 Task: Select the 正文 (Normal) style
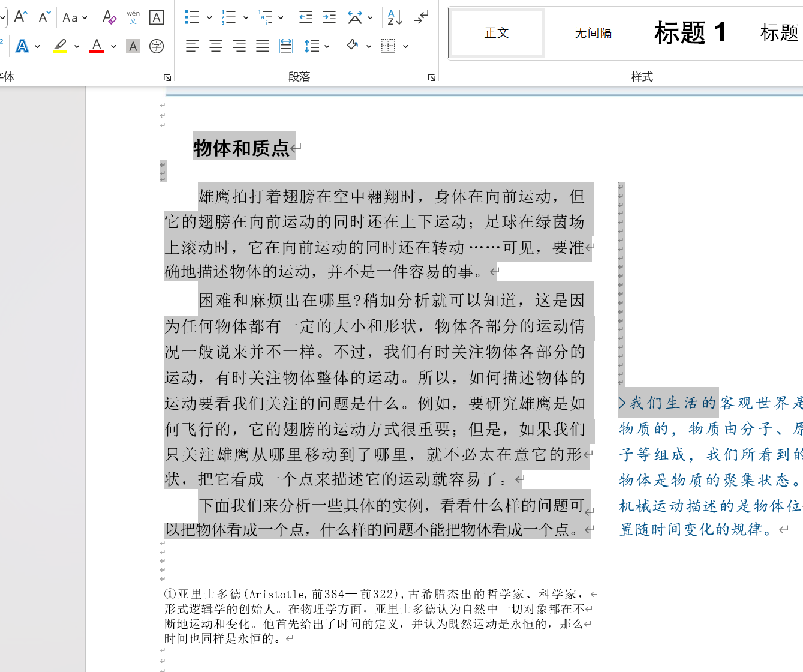[497, 33]
